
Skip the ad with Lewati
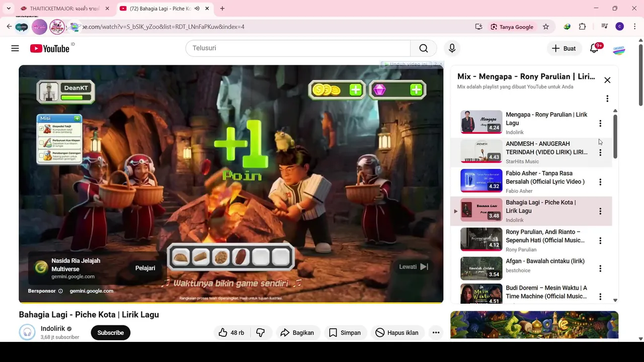click(x=414, y=267)
